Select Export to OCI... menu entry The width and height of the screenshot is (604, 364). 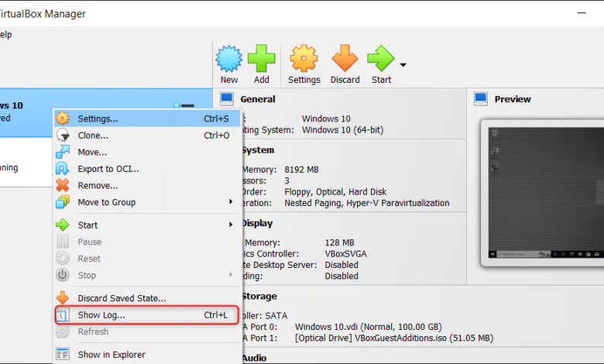coord(147,169)
